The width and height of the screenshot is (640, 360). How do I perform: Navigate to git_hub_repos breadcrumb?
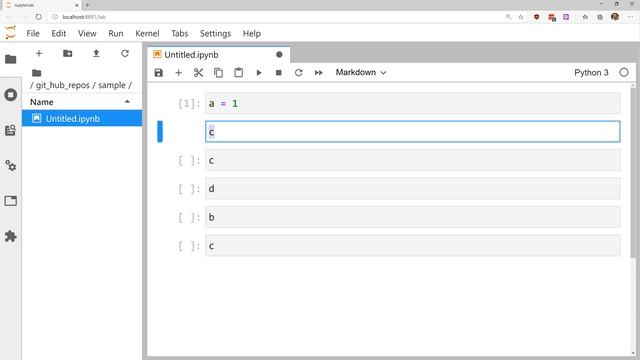(x=62, y=85)
